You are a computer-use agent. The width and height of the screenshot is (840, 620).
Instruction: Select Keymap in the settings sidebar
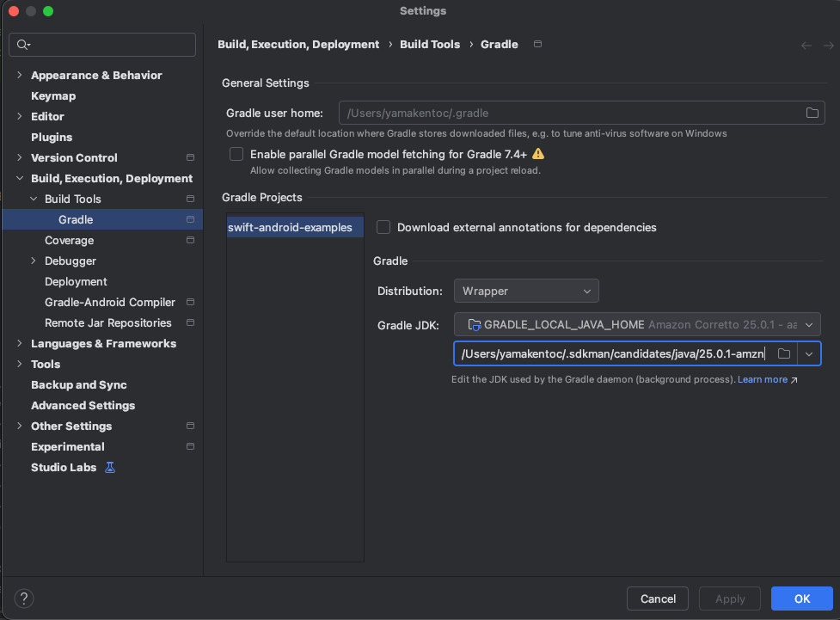click(x=53, y=95)
